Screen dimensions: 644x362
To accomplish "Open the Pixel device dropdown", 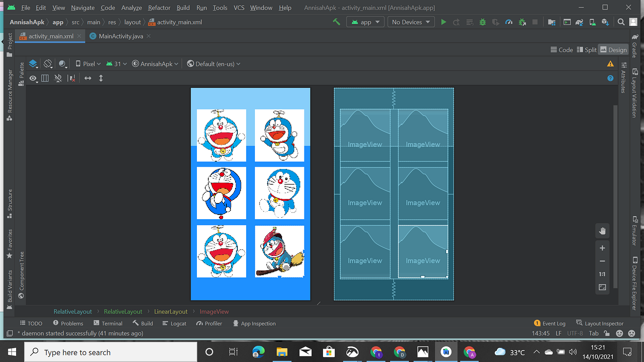I will tap(88, 64).
